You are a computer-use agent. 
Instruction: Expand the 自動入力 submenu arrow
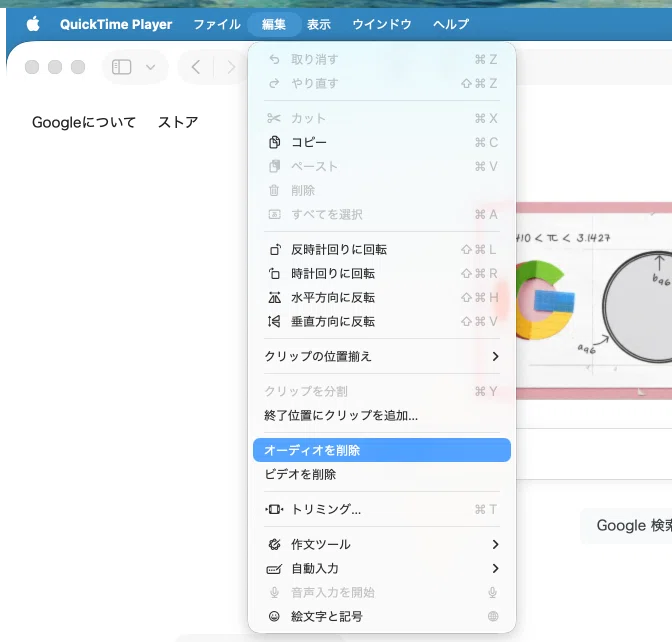click(x=495, y=568)
